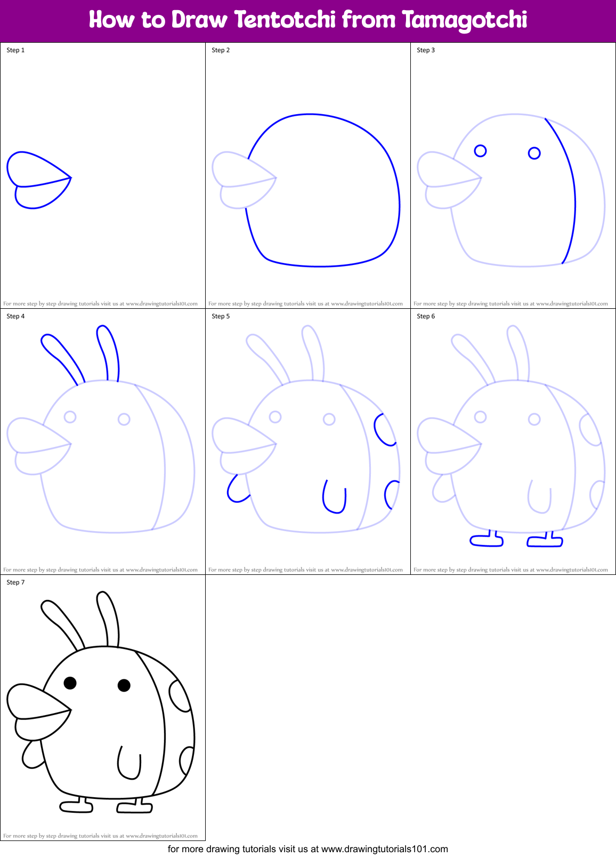Image resolution: width=616 pixels, height=857 pixels.
Task: Click the 'How to Draw Tentotchi from Tamagotchi' title
Action: click(308, 20)
